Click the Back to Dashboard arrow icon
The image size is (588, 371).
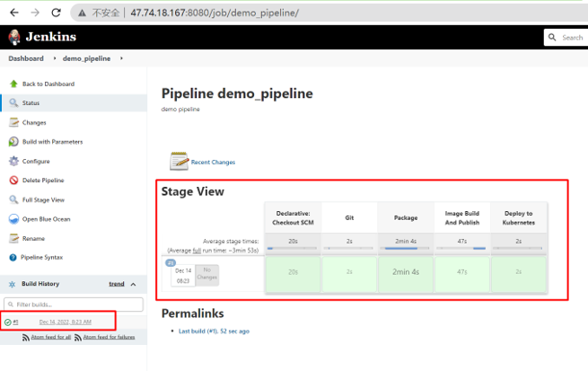pos(13,84)
